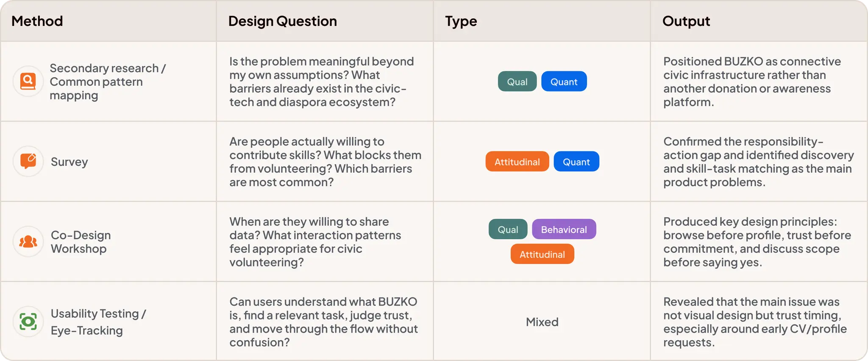Click output text about trust timing
Image resolution: width=868 pixels, height=361 pixels.
tap(755, 322)
